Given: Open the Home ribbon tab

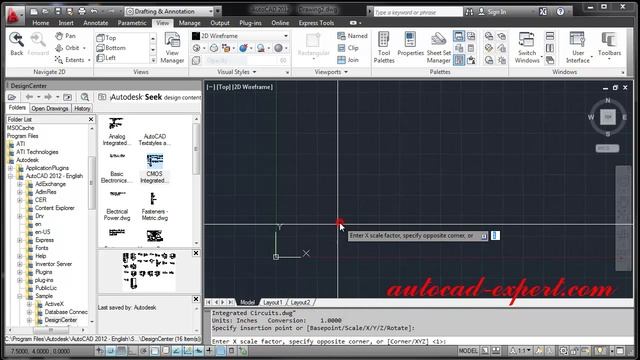Looking at the screenshot, I should coord(40,23).
